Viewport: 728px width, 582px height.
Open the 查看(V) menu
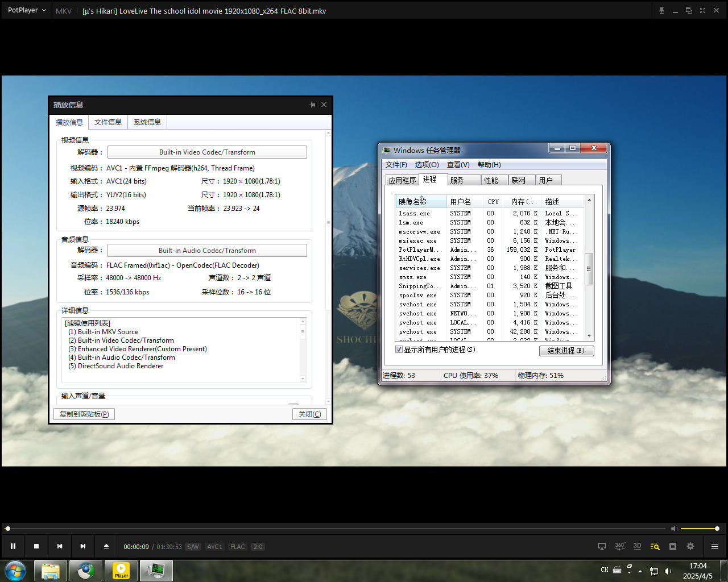(458, 165)
